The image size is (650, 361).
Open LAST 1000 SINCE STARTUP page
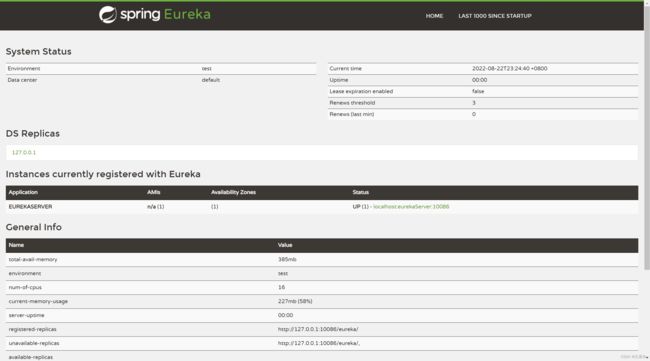coord(495,16)
